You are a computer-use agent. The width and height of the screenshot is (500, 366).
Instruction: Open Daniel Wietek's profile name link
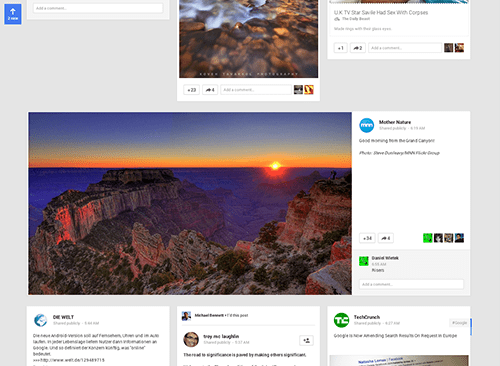click(385, 258)
